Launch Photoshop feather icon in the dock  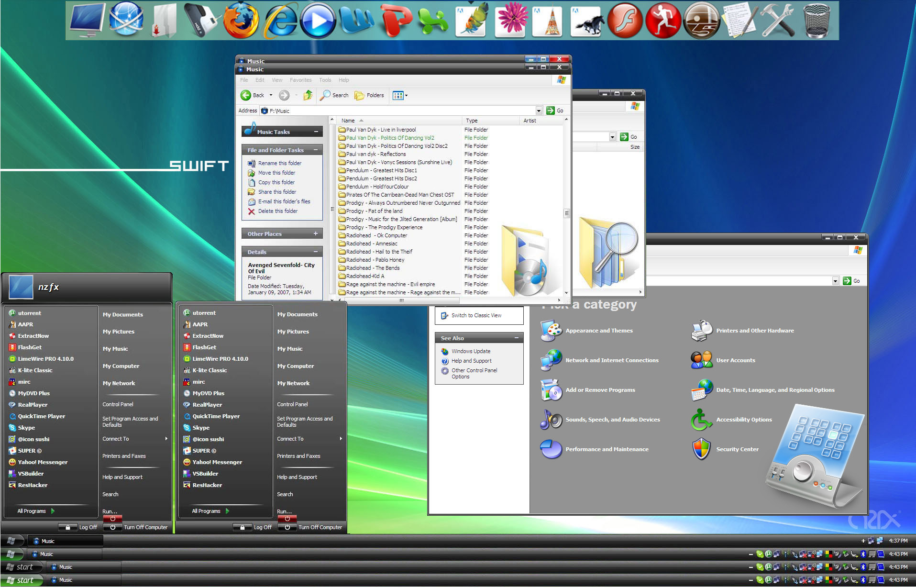click(x=473, y=20)
